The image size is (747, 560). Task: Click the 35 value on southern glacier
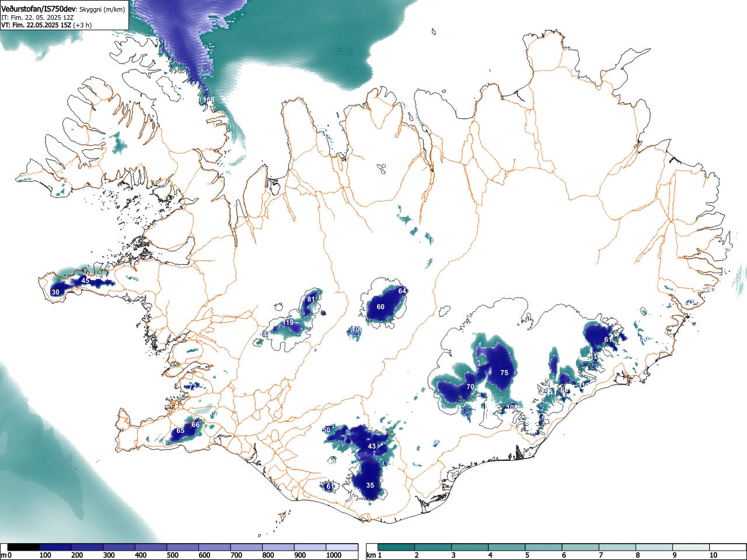370,485
